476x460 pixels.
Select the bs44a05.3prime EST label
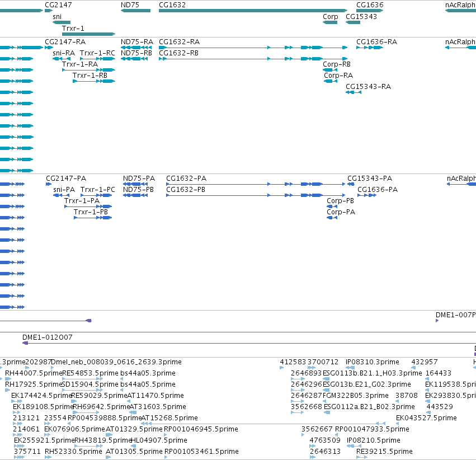[x=148, y=373]
